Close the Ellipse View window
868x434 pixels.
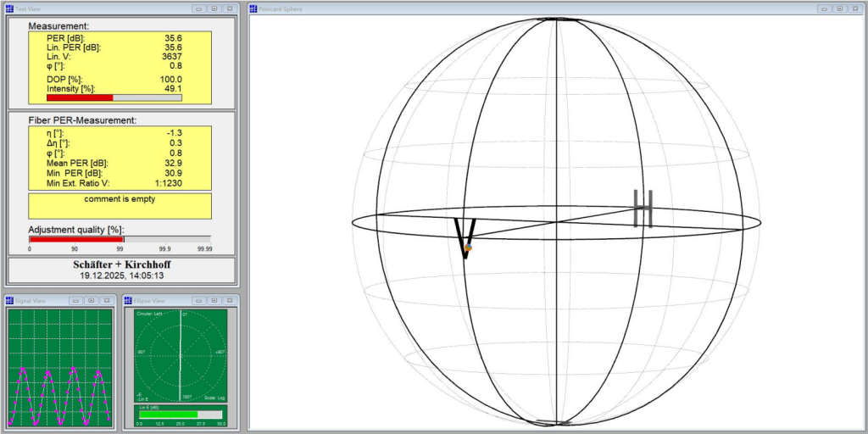pyautogui.click(x=230, y=301)
